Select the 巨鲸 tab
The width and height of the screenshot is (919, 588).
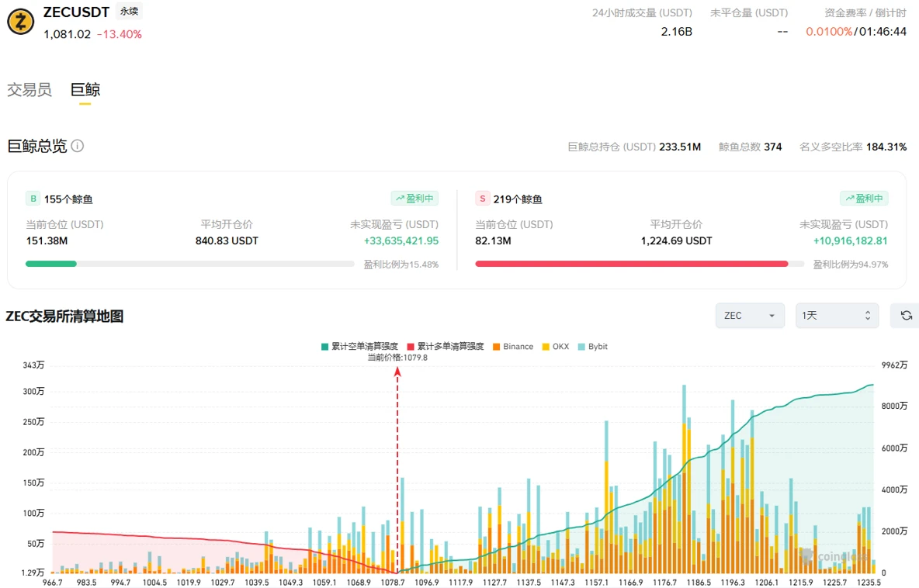pos(85,90)
